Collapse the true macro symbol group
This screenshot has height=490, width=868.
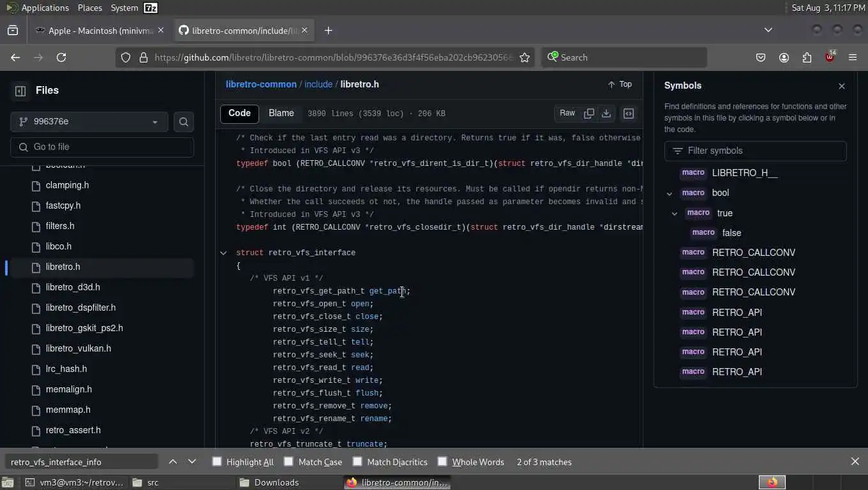coord(675,214)
